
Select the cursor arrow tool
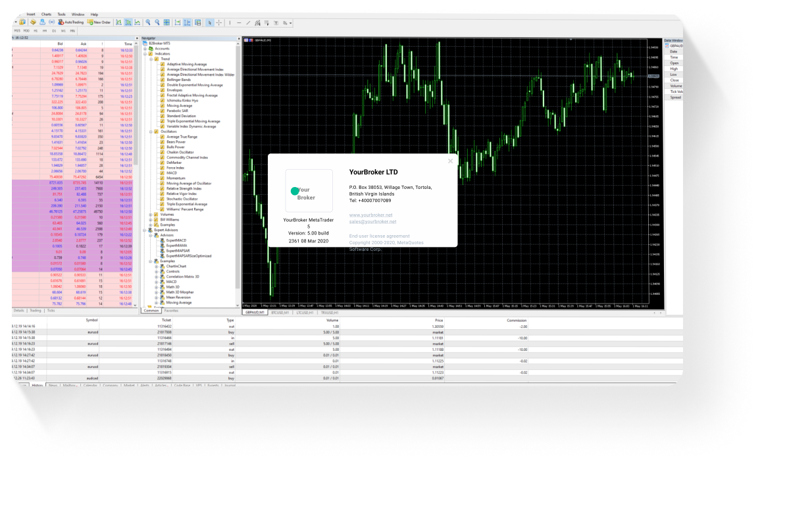209,22
